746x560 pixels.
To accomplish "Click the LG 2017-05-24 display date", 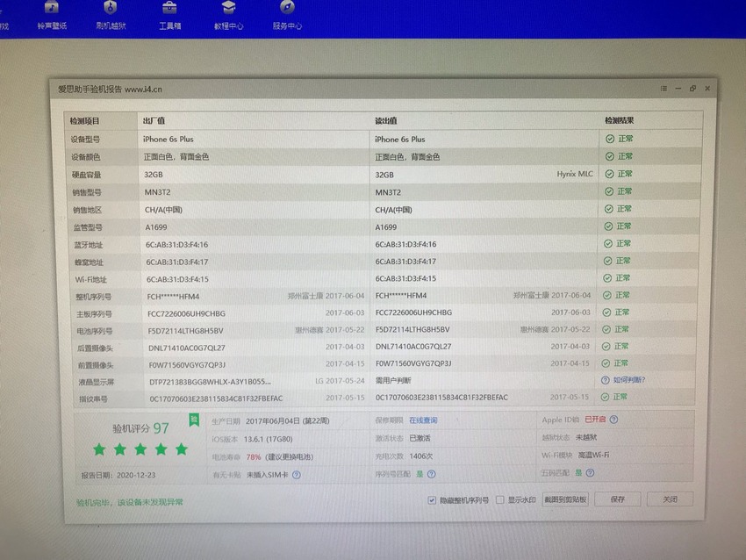I will pyautogui.click(x=340, y=381).
